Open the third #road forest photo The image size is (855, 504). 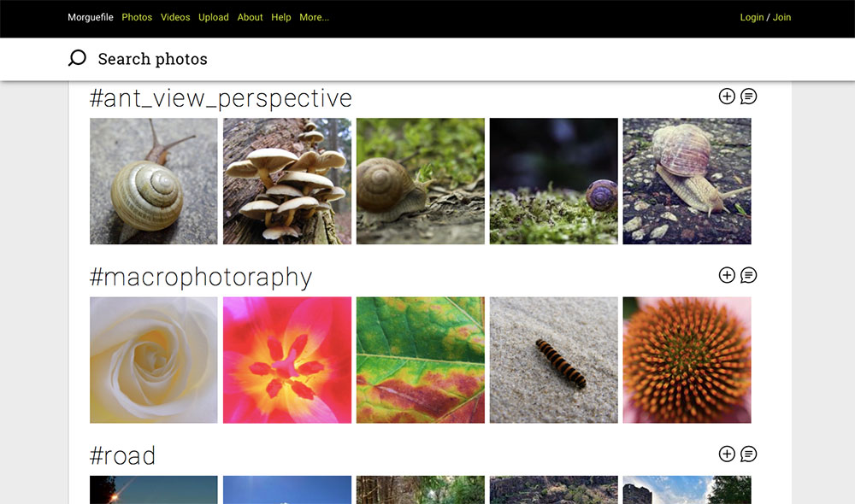(x=421, y=489)
